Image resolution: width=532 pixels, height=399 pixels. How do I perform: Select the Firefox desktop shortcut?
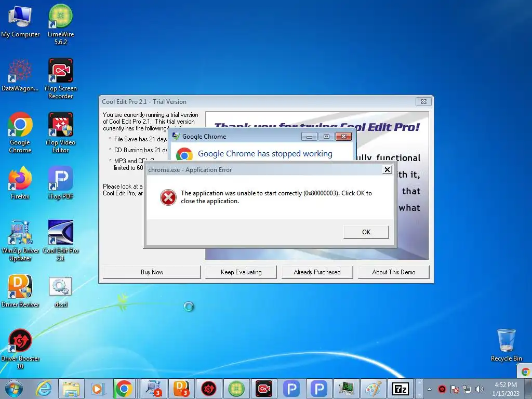tap(20, 182)
